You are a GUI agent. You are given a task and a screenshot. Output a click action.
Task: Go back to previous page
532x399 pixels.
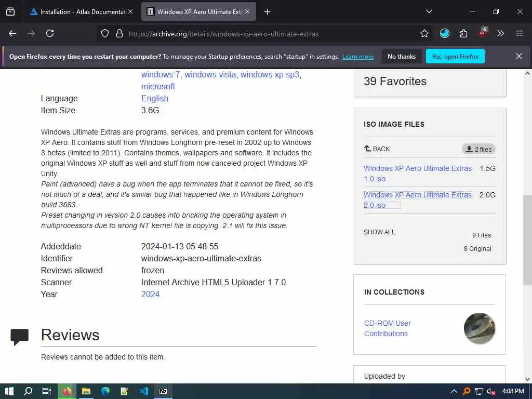pos(12,33)
